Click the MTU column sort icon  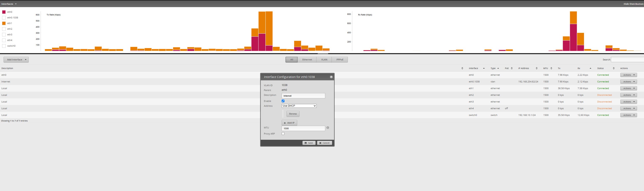click(x=551, y=68)
